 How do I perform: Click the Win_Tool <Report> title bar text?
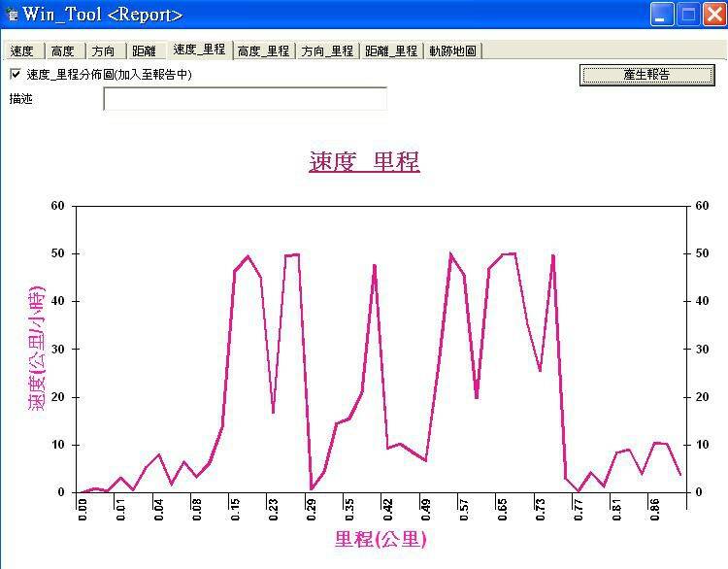(x=107, y=15)
